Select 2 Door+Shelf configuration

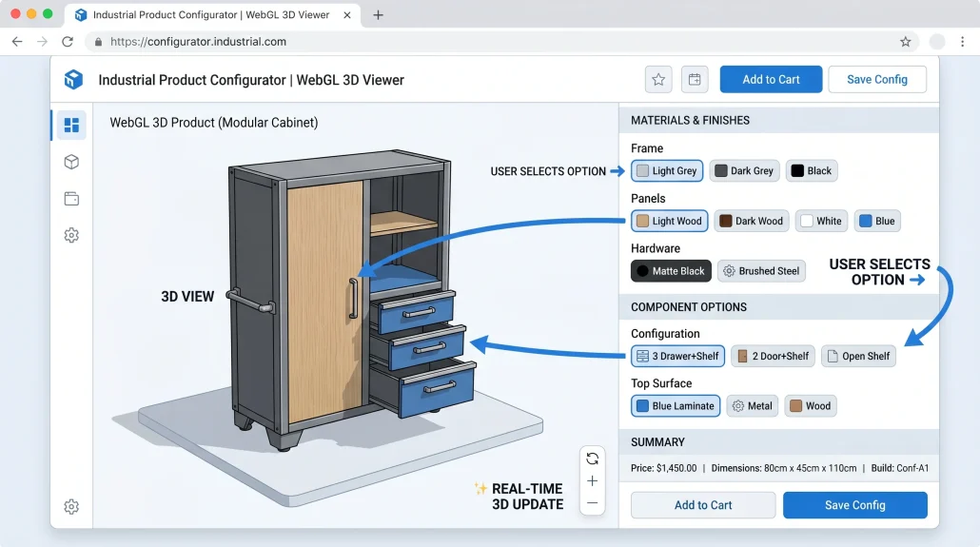[x=773, y=356]
